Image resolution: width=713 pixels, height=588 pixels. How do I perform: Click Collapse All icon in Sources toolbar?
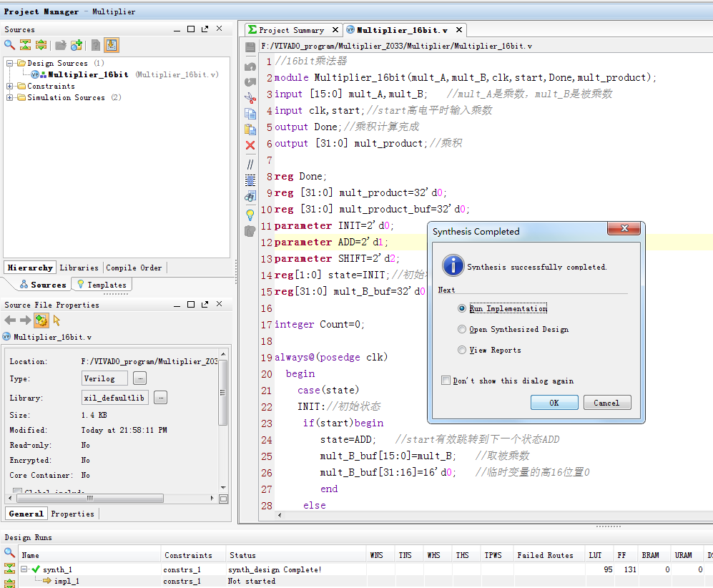25,45
